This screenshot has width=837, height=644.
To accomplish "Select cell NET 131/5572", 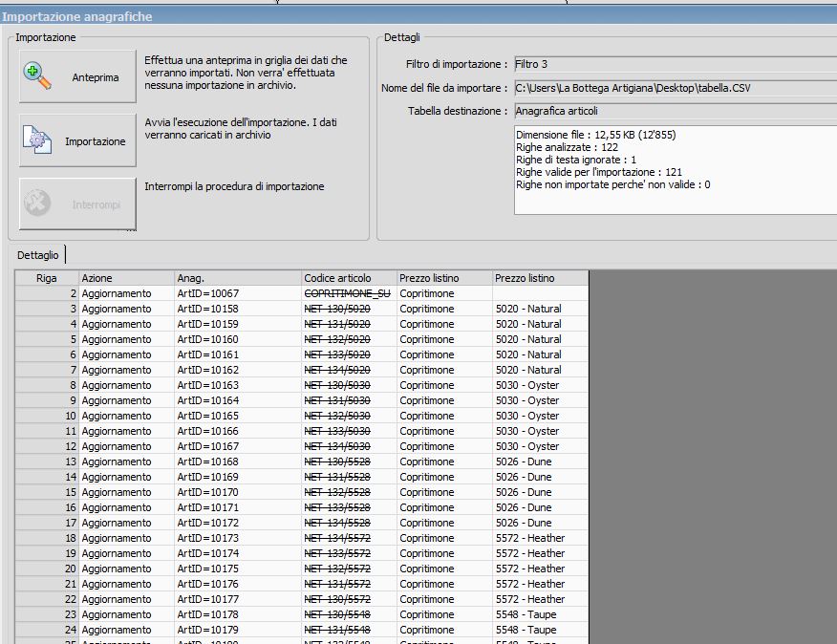I will (x=349, y=584).
